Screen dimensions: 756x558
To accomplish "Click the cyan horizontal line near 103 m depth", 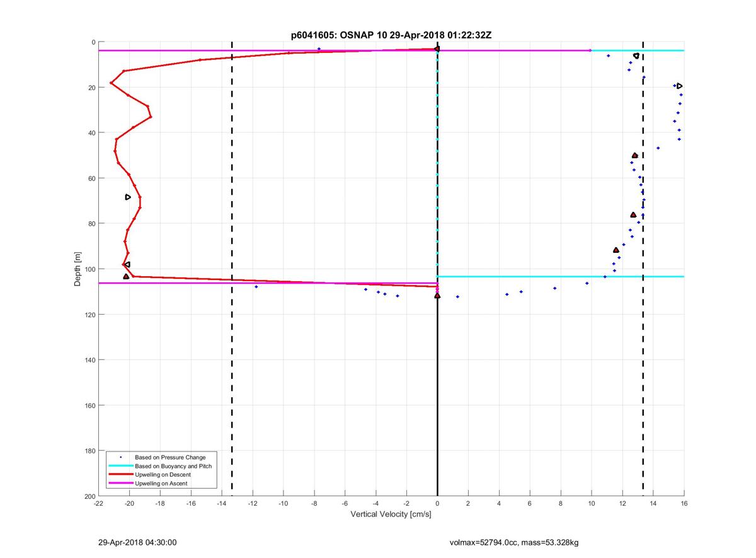I will [561, 276].
